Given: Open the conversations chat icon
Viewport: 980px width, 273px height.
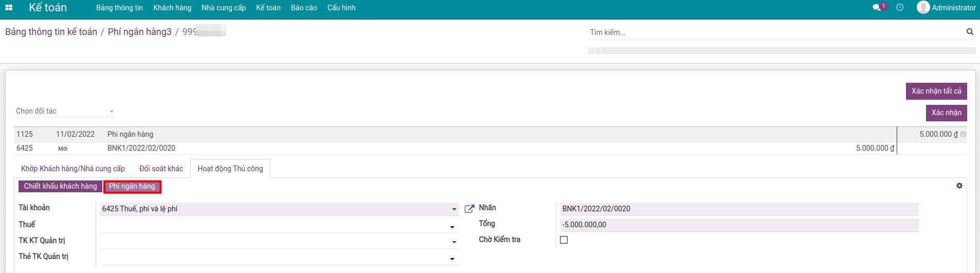Looking at the screenshot, I should coord(877,8).
